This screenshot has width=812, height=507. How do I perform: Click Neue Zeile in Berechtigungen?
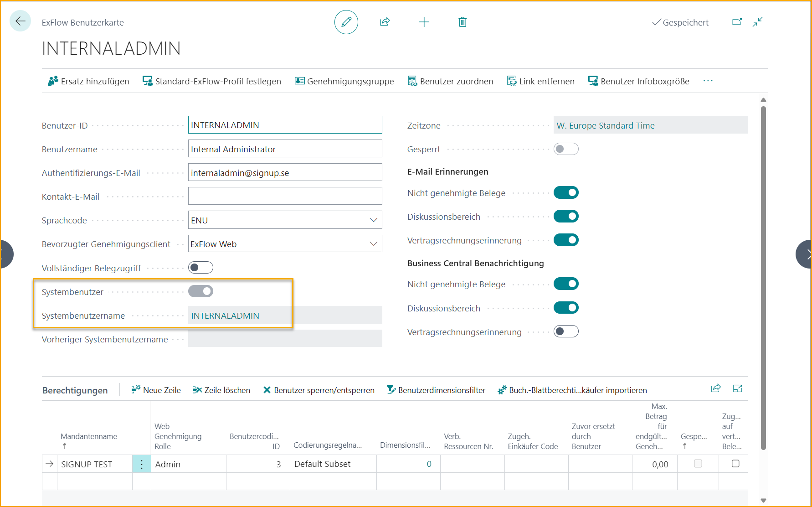coord(156,390)
